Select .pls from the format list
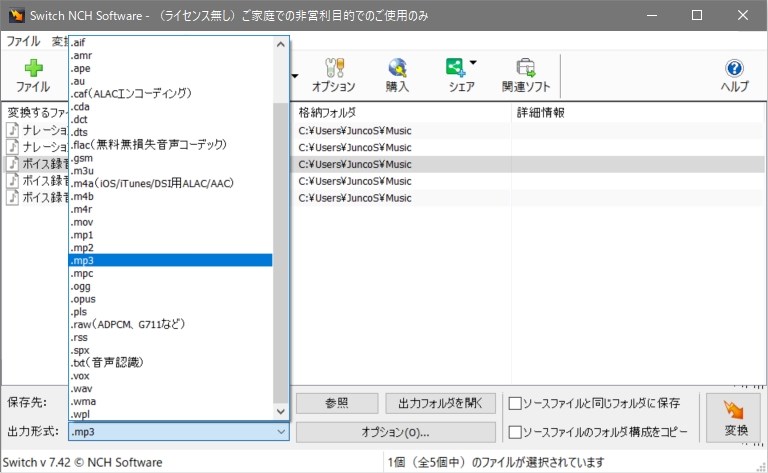 point(171,311)
